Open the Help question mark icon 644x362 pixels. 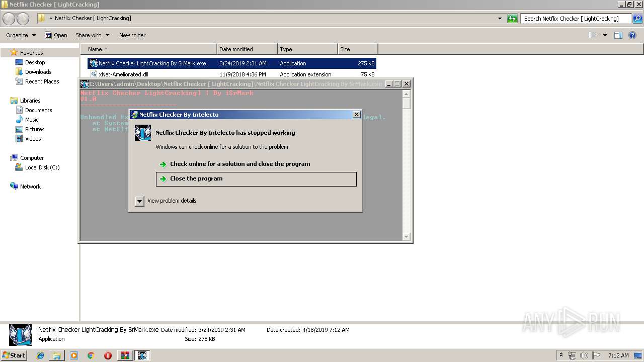[632, 35]
